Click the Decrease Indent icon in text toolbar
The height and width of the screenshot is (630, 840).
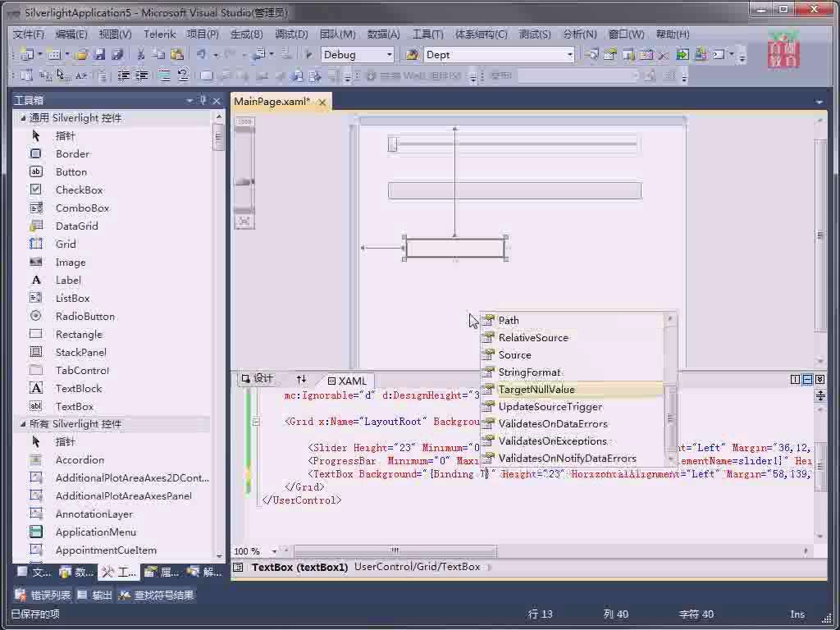123,75
